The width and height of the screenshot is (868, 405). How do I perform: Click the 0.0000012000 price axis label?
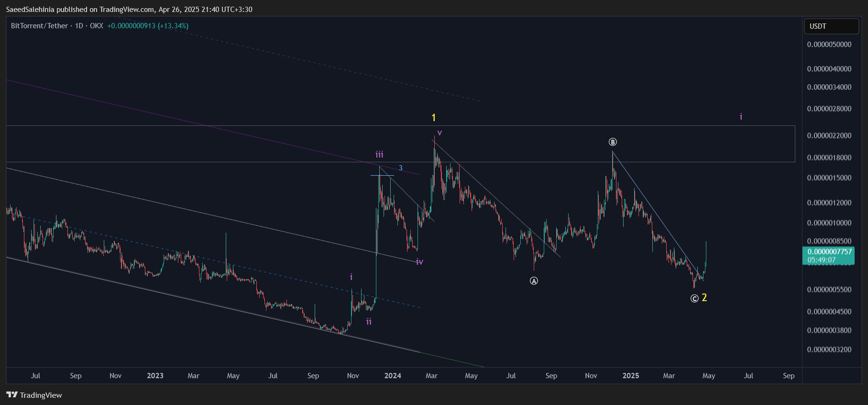click(x=829, y=202)
